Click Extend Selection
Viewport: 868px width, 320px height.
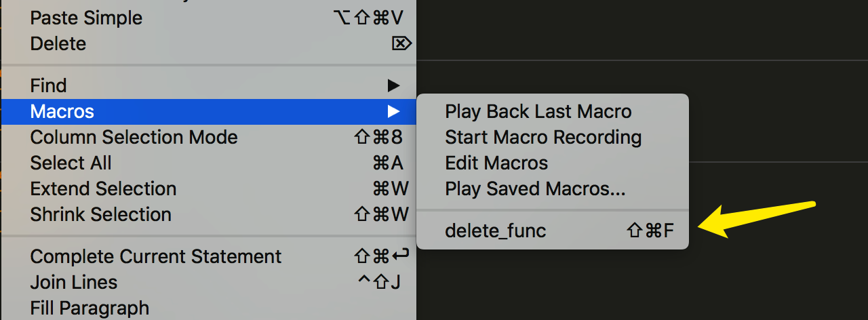[208, 189]
